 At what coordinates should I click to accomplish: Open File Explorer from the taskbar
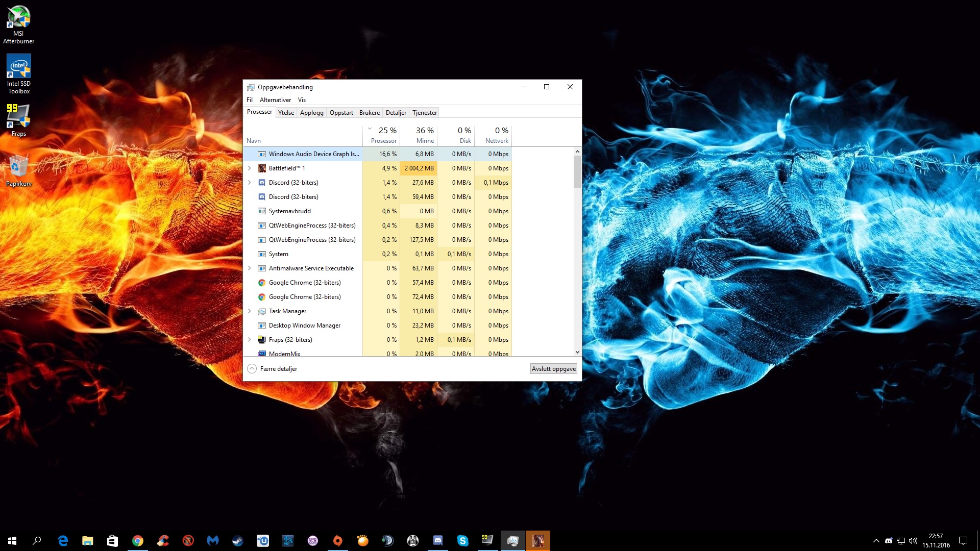pos(88,541)
